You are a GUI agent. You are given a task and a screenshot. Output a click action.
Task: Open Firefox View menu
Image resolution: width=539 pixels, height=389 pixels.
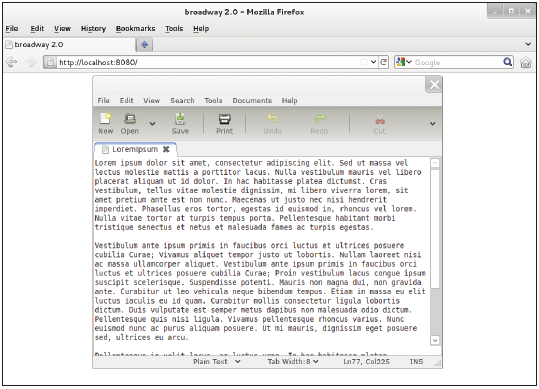click(62, 29)
